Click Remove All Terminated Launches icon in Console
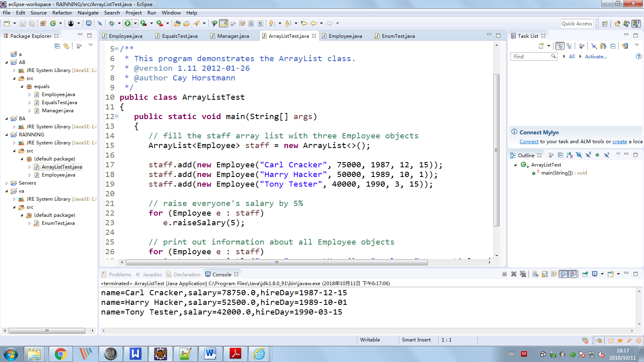The image size is (644, 362). pos(523,274)
